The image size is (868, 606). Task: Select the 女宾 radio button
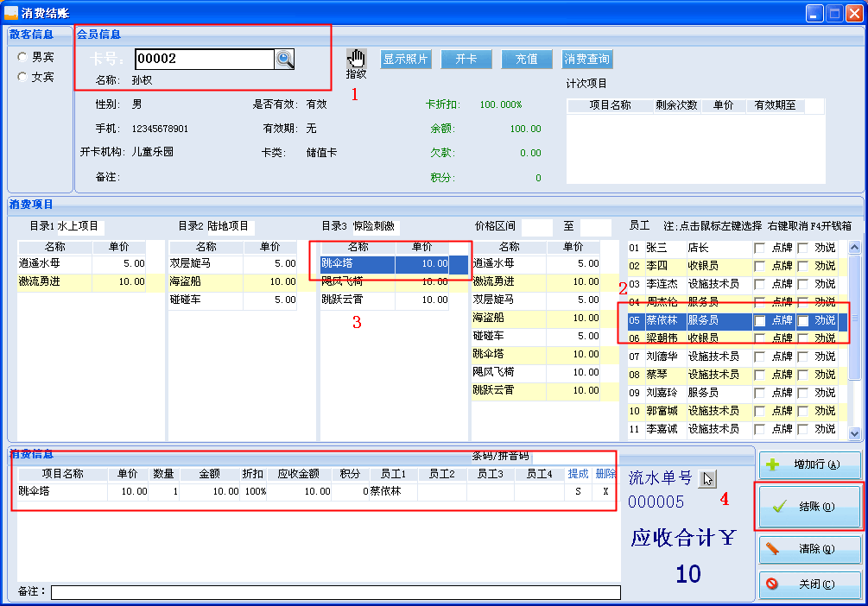[22, 76]
